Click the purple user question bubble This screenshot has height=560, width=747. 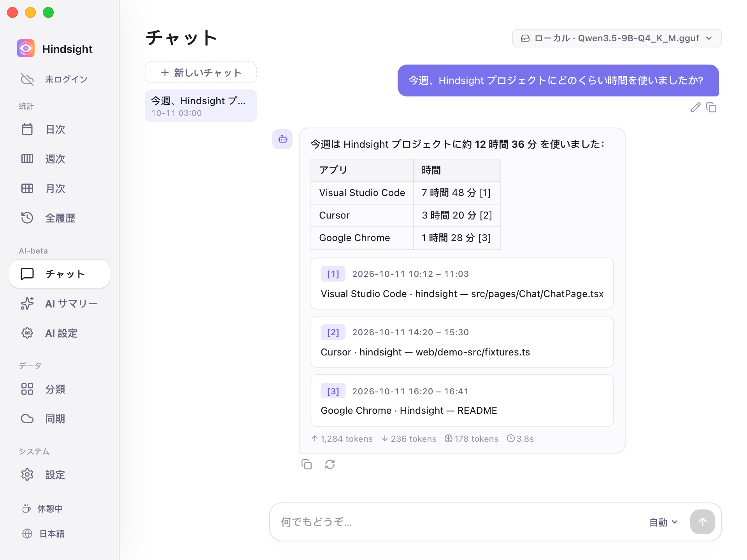[558, 80]
